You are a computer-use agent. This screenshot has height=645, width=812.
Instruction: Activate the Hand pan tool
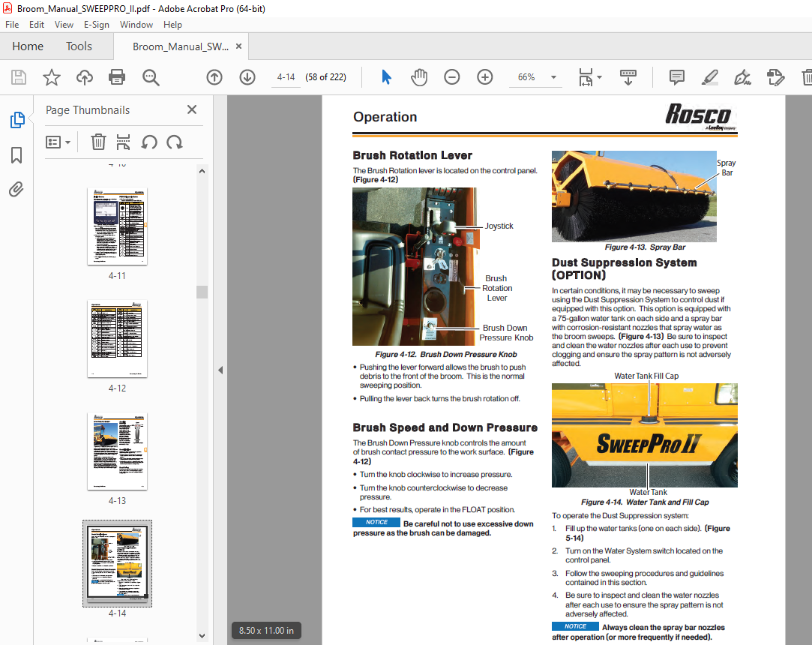pyautogui.click(x=419, y=77)
